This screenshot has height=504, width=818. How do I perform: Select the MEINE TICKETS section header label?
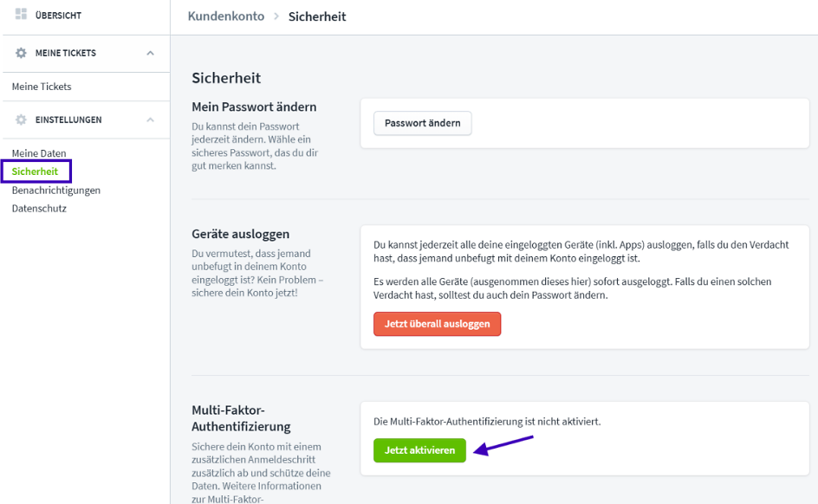click(x=66, y=53)
